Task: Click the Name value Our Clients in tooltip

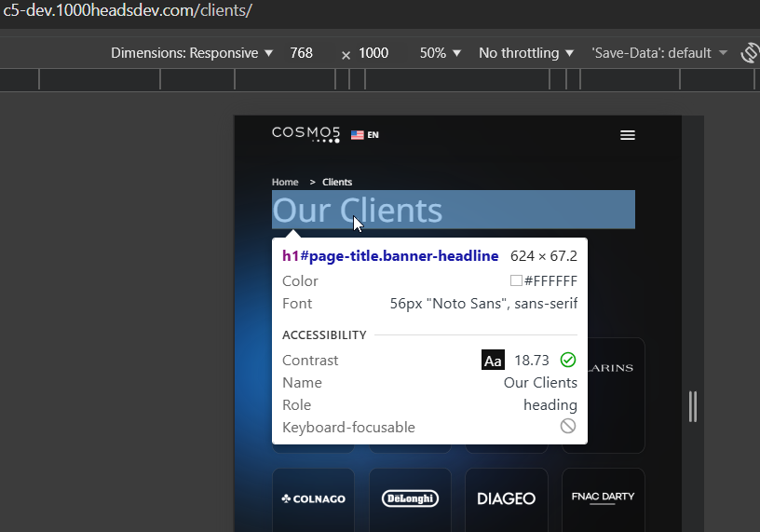Action: (x=540, y=383)
